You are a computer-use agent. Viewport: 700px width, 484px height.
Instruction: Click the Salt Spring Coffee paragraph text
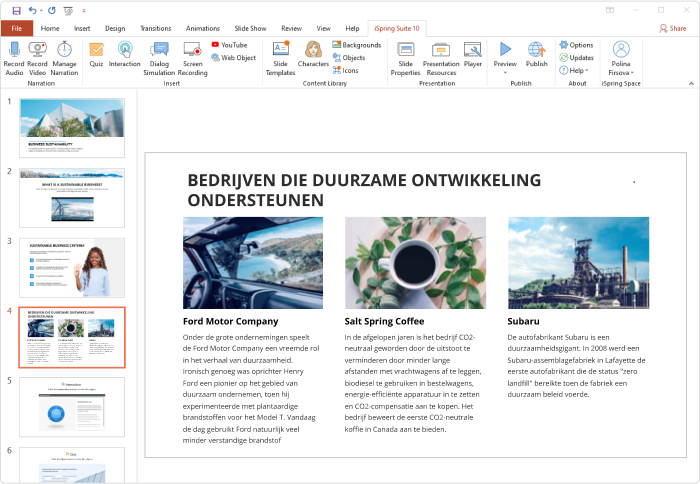tap(413, 383)
